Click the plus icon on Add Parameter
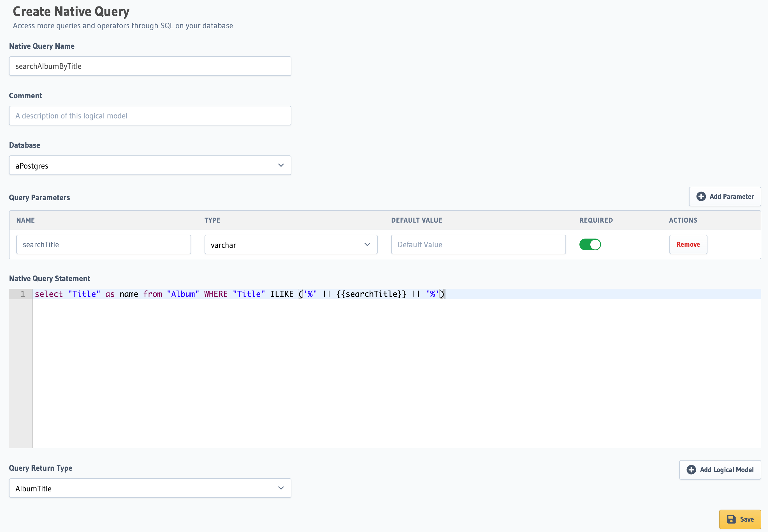The height and width of the screenshot is (532, 768). [x=701, y=196]
